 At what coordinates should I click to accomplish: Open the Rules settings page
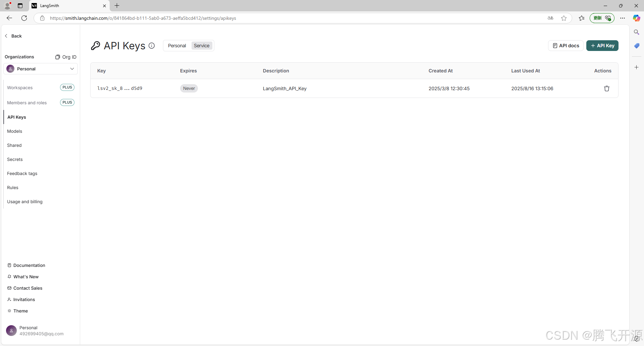(13, 187)
